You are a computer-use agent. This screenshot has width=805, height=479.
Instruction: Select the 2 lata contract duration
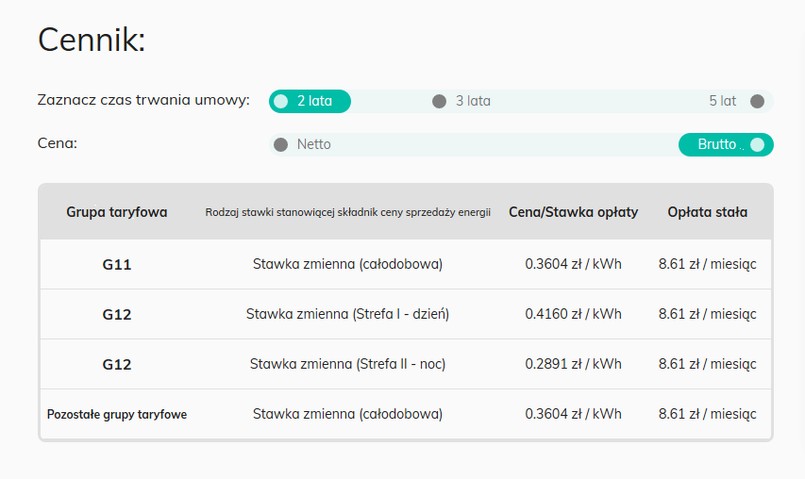[x=310, y=101]
